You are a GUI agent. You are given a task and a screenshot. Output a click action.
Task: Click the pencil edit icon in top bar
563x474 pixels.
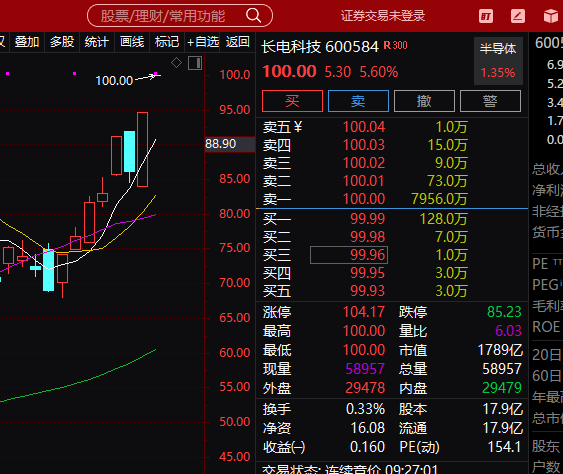518,16
